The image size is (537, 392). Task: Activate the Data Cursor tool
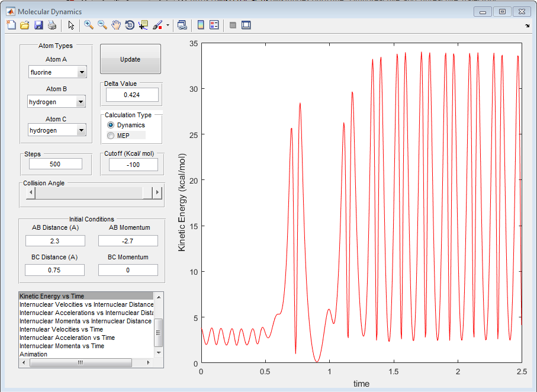pyautogui.click(x=143, y=25)
